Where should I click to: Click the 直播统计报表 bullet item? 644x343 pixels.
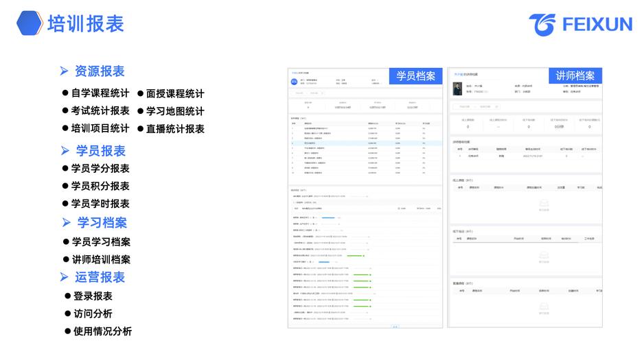click(171, 129)
